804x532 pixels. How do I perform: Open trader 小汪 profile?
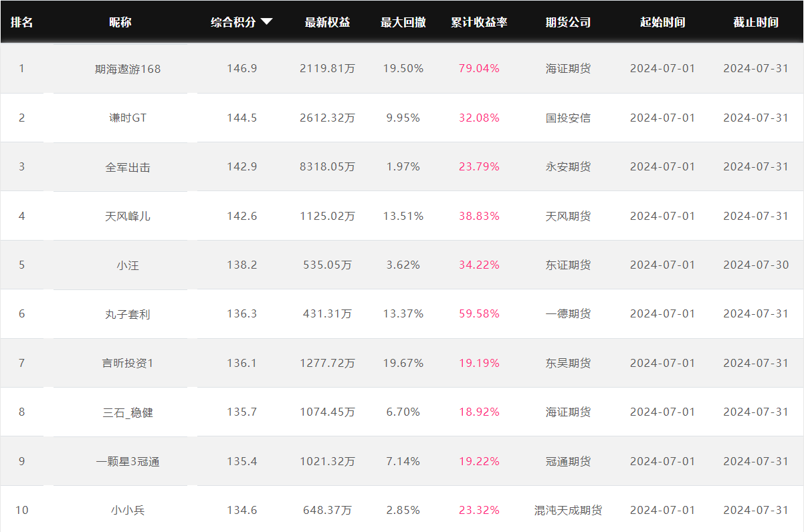(x=128, y=265)
